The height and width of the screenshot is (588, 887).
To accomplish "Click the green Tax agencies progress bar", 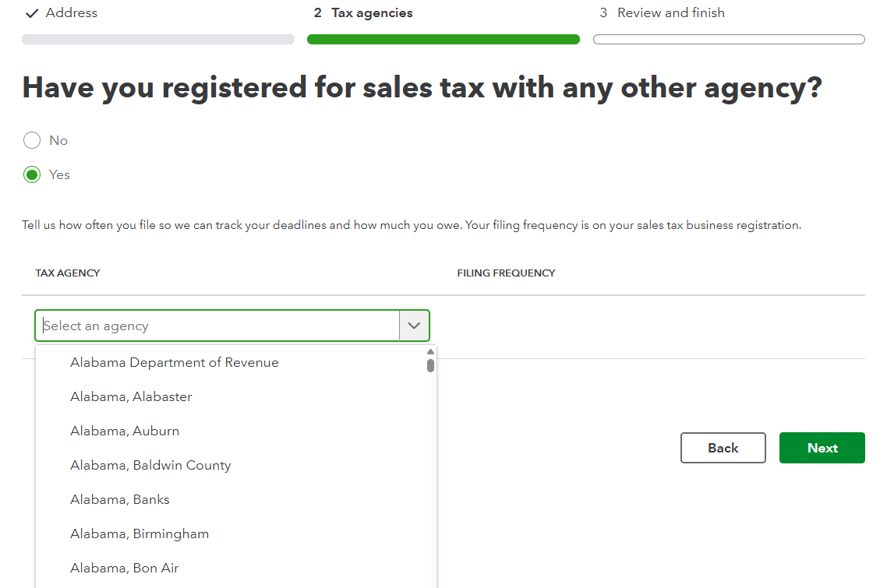I will click(443, 39).
